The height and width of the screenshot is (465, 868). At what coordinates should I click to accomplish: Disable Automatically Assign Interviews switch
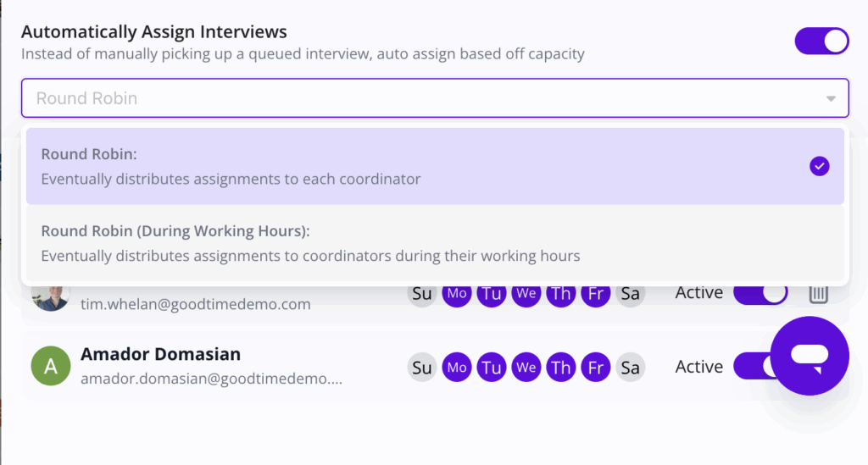pos(821,41)
